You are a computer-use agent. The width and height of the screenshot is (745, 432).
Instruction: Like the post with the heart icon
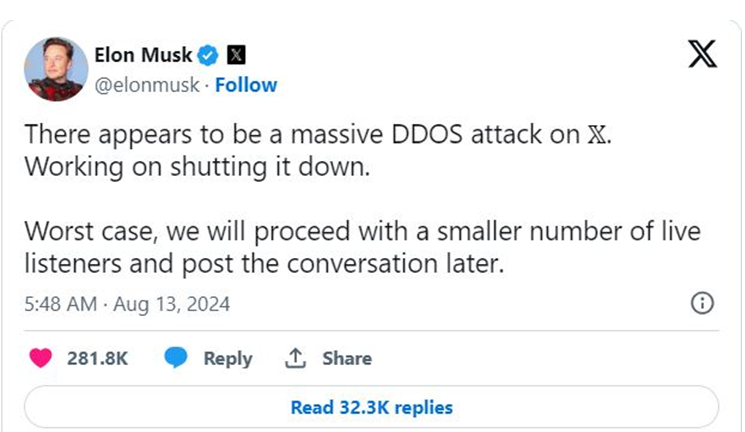pyautogui.click(x=41, y=358)
